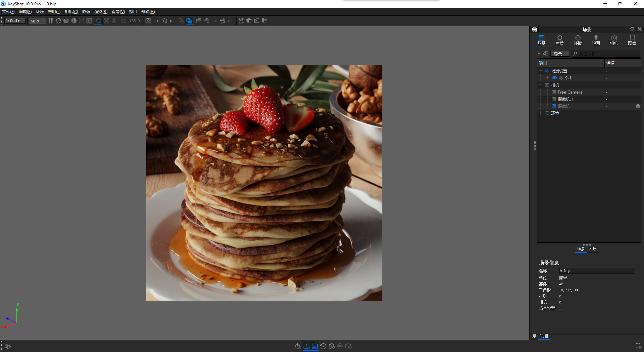
Task: Click the geometry editor icon in the bottom bar
Action: 332,346
